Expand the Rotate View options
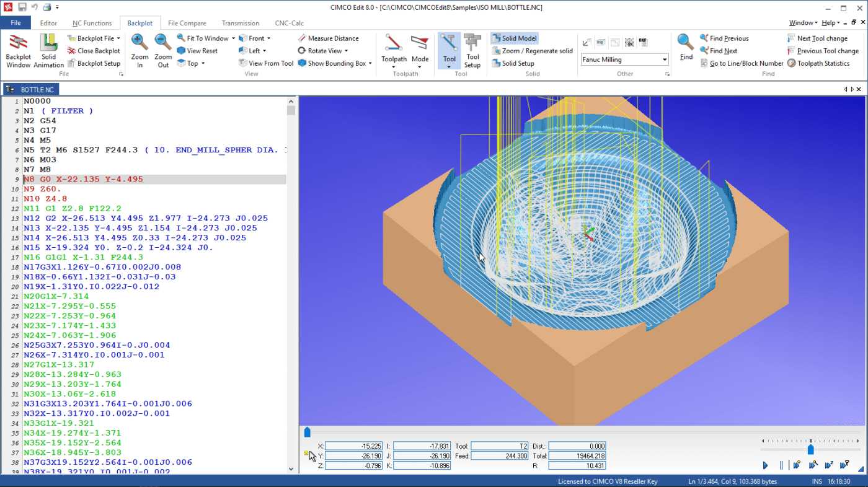The image size is (868, 487). [x=346, y=51]
